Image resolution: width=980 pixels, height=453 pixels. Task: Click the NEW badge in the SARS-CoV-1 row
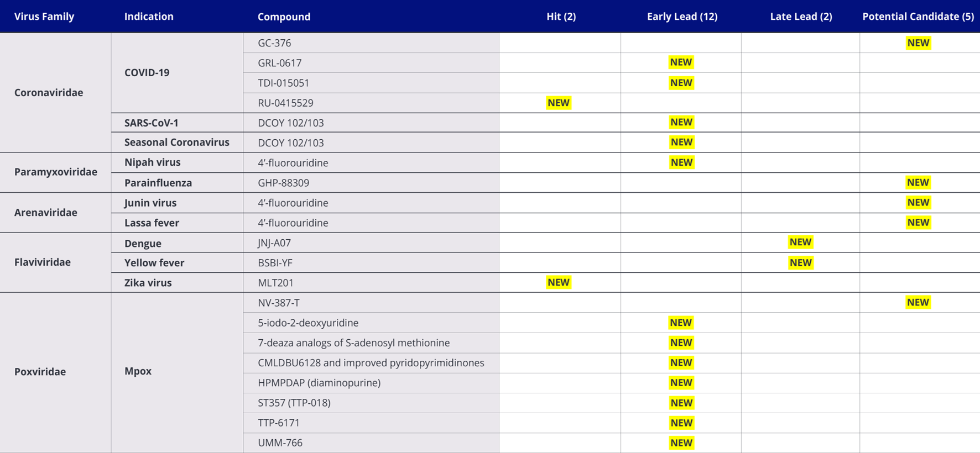681,122
